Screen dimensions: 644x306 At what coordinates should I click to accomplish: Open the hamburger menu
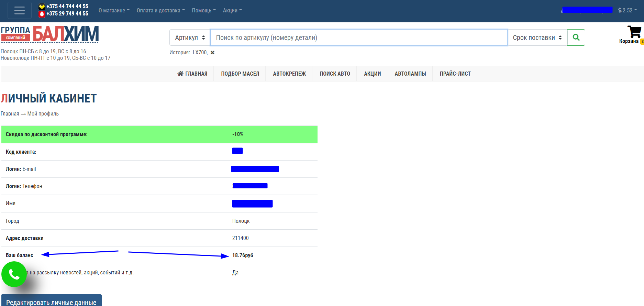[19, 10]
